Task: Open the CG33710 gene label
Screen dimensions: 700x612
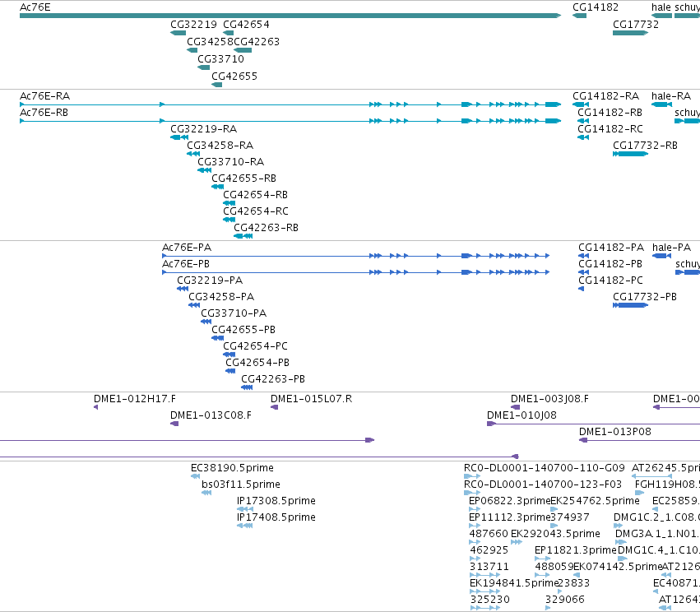Action: [221, 59]
